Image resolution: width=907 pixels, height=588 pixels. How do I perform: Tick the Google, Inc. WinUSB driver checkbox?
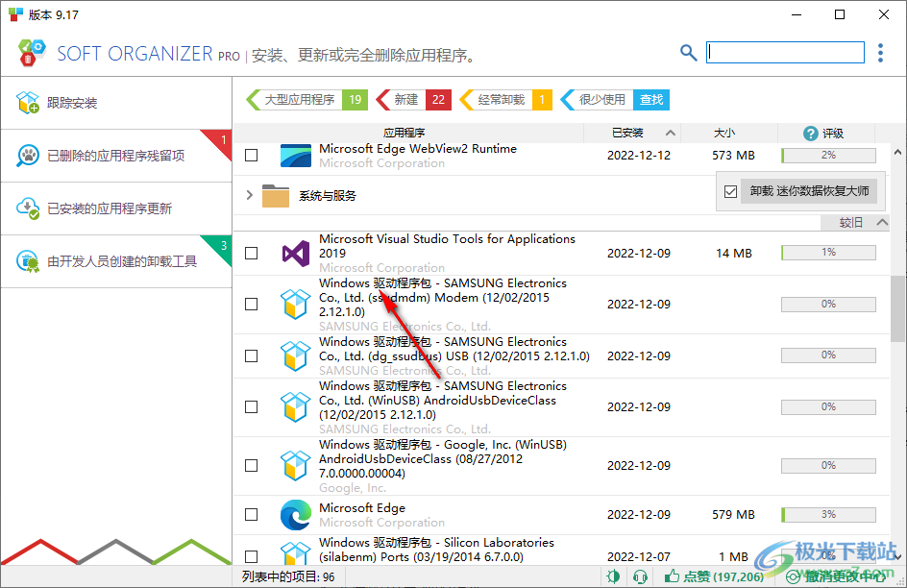[x=251, y=465]
